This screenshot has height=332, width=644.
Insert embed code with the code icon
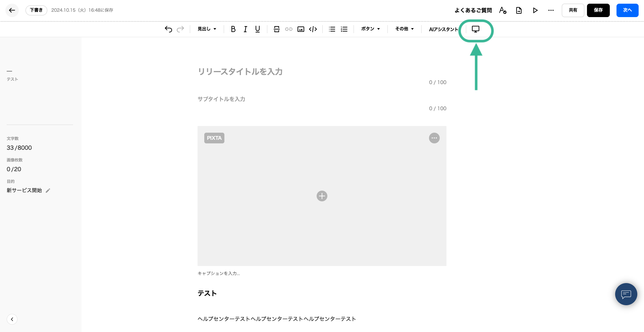(313, 29)
